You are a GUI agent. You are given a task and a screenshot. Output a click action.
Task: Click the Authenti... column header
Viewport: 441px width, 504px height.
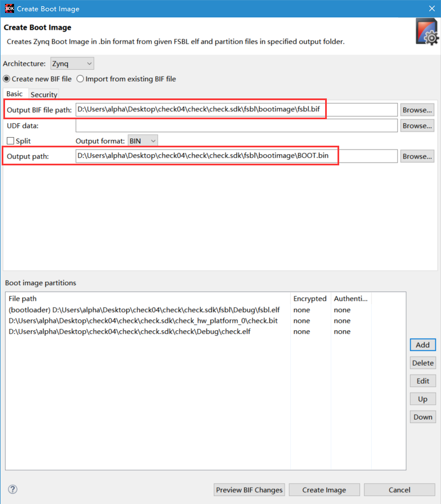[x=350, y=299]
